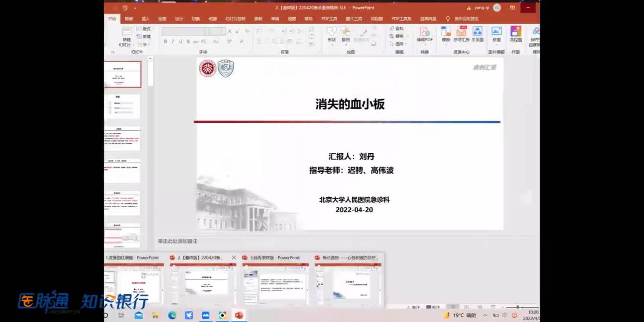This screenshot has width=644, height=322.
Task: Click the Edge browser taskbar icon
Action: point(172,315)
